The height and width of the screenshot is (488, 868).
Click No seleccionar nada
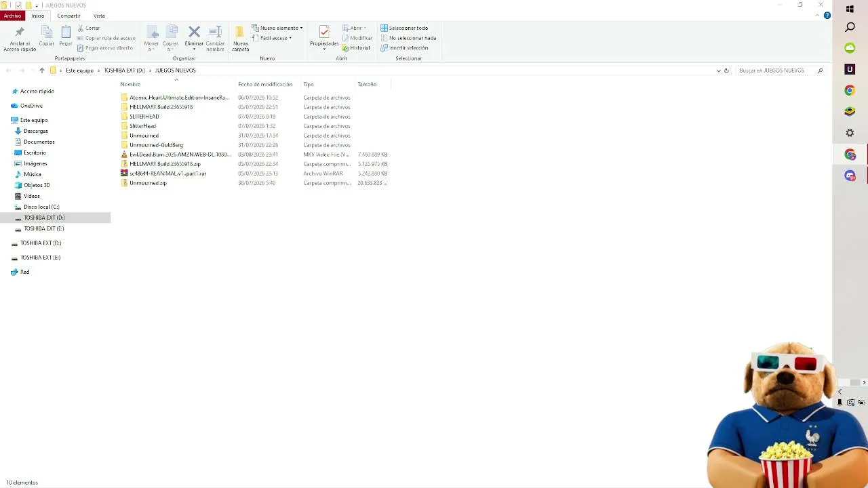(x=408, y=38)
